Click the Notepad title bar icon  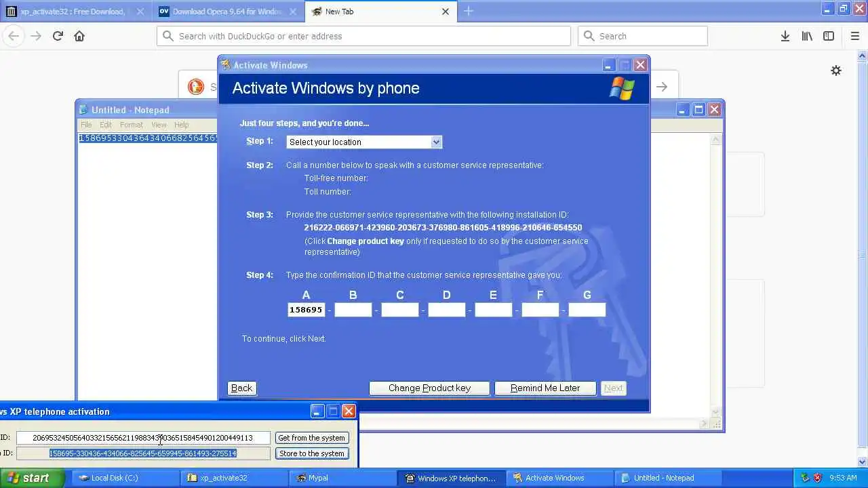[x=83, y=109]
